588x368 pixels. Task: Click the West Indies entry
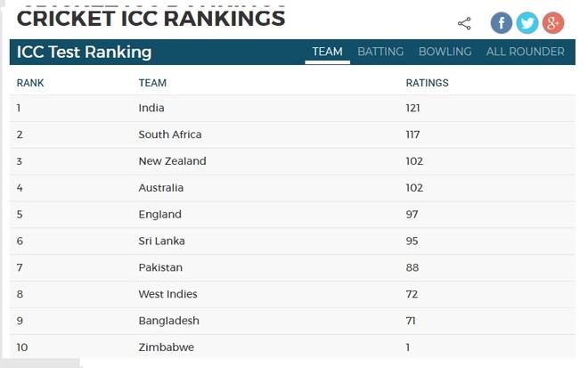point(167,294)
